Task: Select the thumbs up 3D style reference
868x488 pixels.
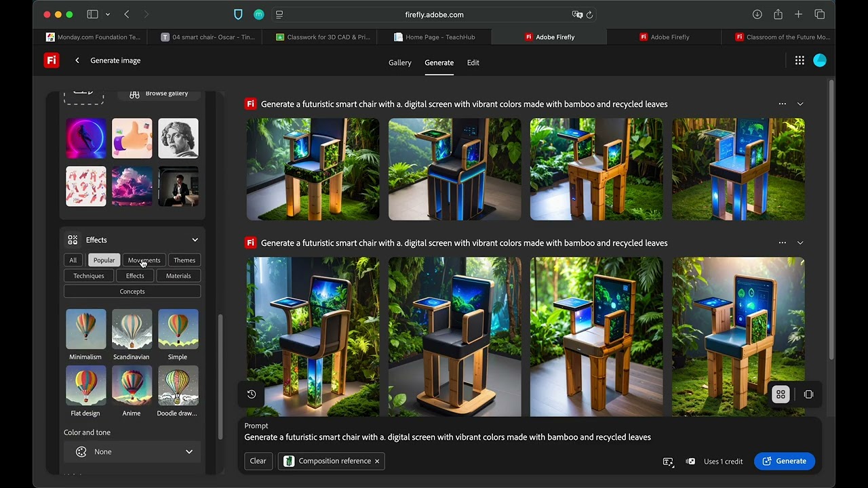Action: [x=132, y=138]
